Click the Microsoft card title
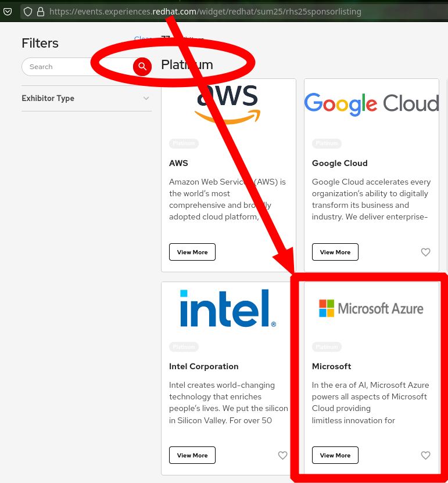 click(331, 366)
